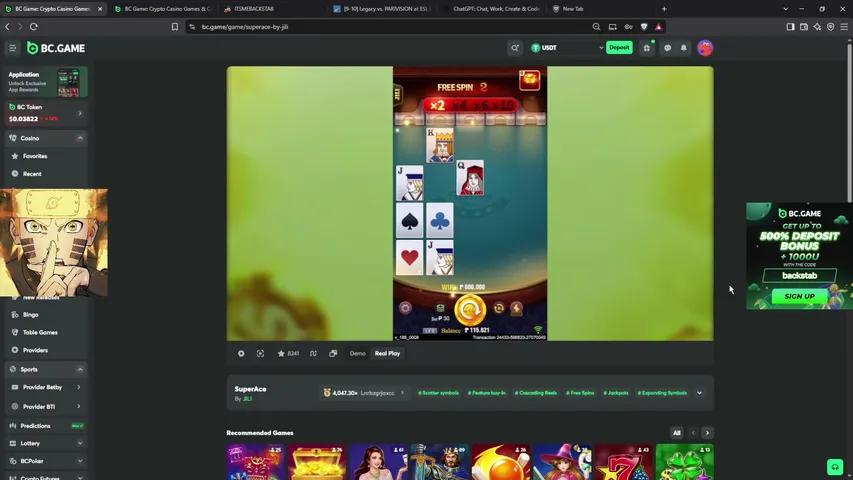Open the USDT currency dropdown
Viewport: 853px width, 480px height.
coord(567,48)
